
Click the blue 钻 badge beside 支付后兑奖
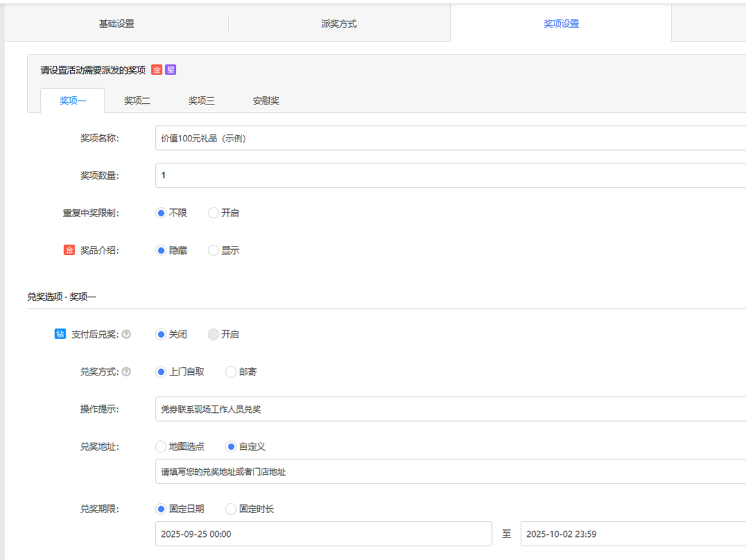[x=60, y=334]
